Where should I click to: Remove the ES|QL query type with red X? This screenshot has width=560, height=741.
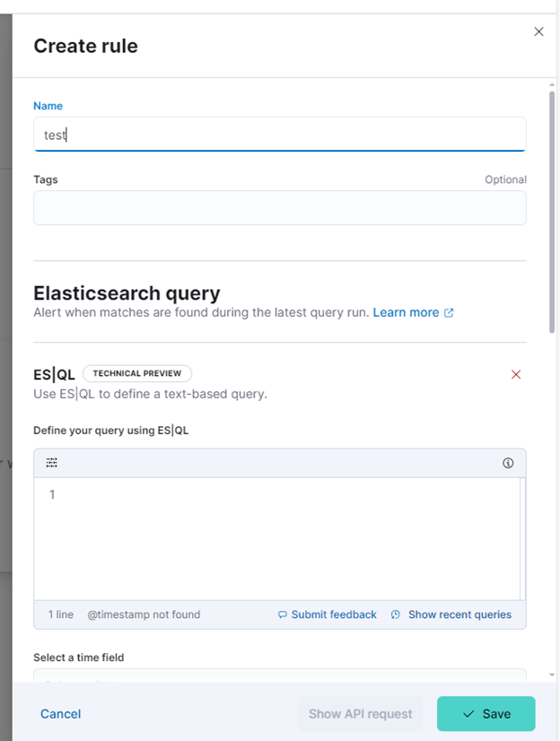[516, 375]
